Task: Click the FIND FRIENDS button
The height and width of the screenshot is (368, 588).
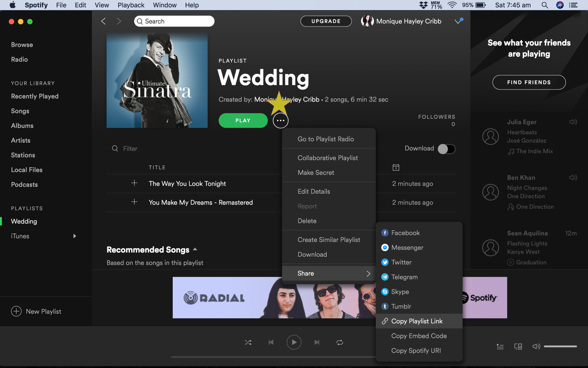Action: point(529,82)
